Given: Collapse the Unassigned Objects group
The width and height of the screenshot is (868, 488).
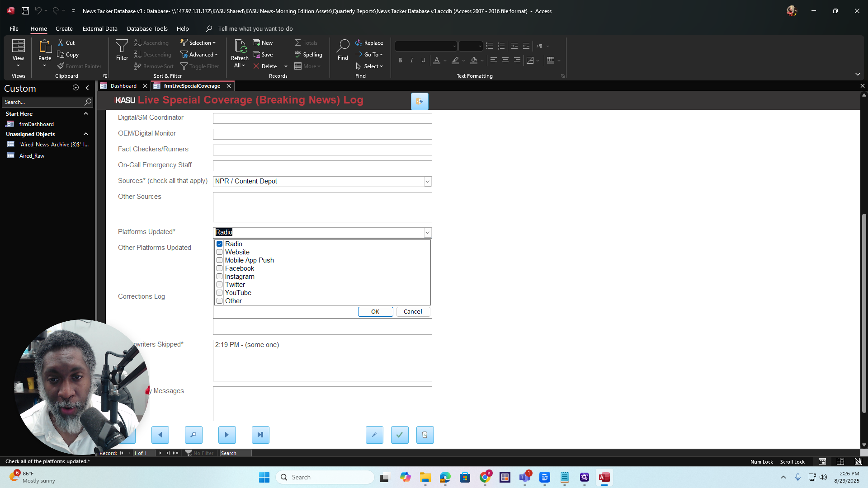Looking at the screenshot, I should [86, 134].
